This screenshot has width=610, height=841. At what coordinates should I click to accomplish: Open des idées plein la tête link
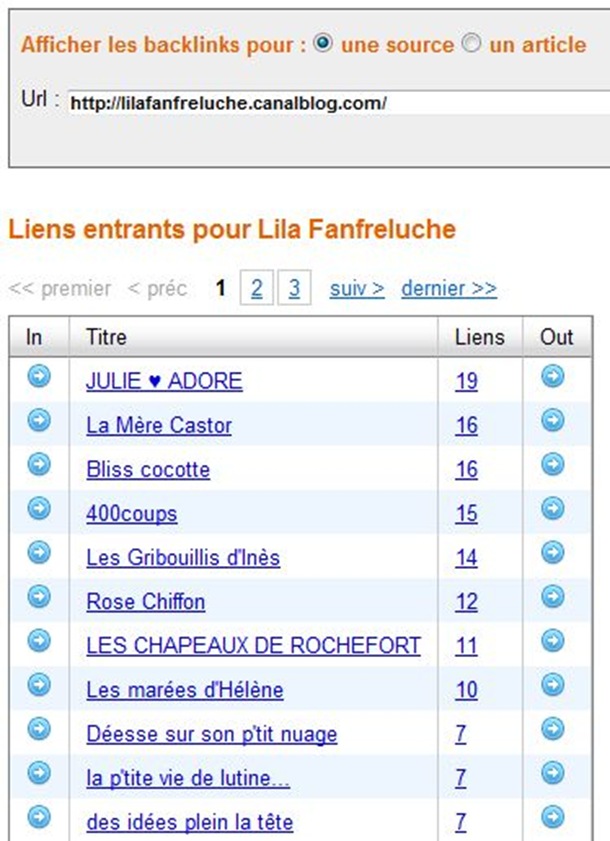click(x=189, y=822)
